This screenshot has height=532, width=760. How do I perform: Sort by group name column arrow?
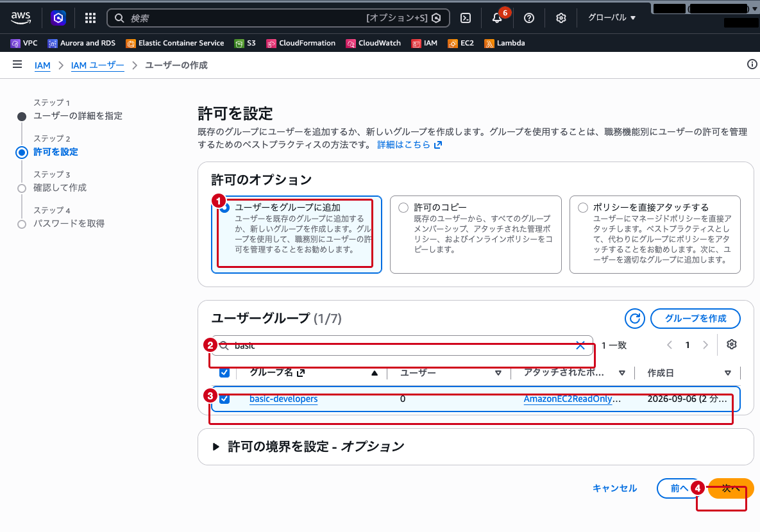pos(374,373)
